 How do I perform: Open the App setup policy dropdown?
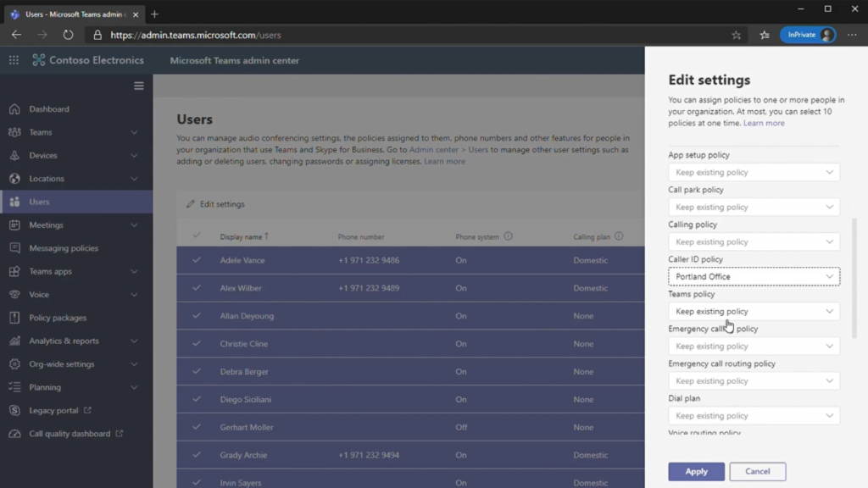coord(754,172)
